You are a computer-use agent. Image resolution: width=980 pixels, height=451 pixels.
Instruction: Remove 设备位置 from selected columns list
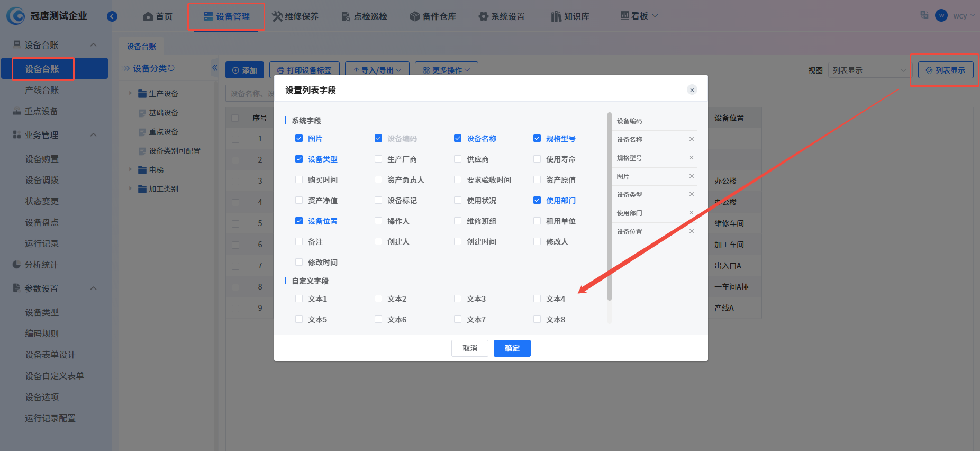692,231
